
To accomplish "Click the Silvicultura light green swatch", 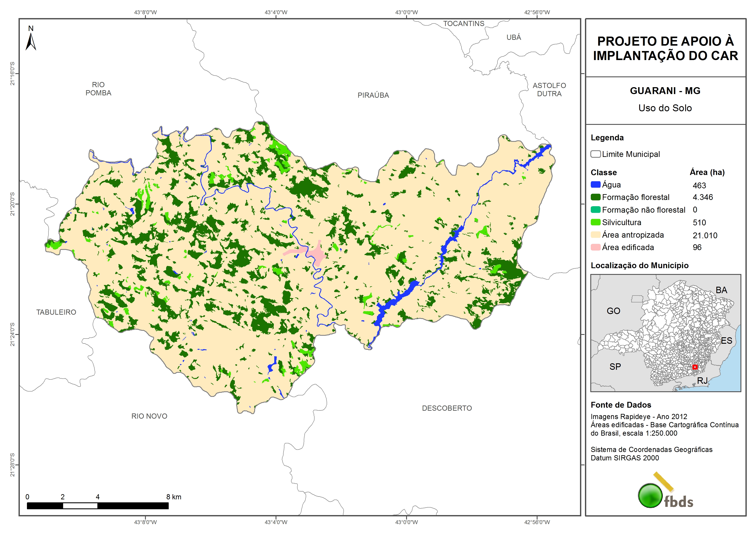I will click(x=595, y=222).
